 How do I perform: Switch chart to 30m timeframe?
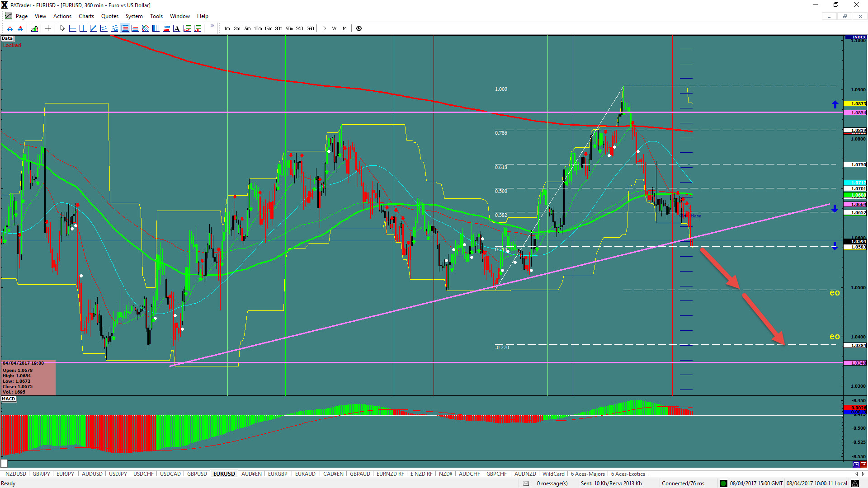coord(278,28)
